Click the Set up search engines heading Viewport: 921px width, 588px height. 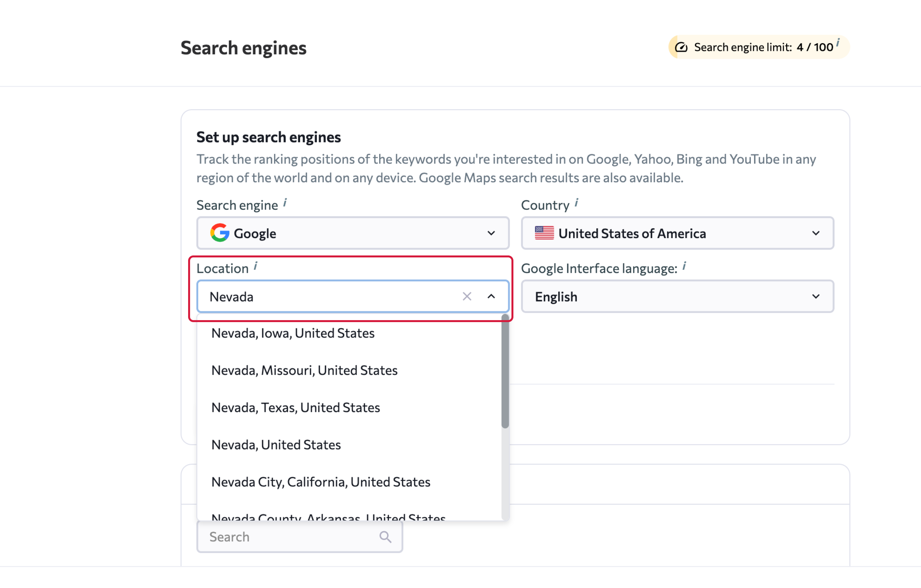268,137
